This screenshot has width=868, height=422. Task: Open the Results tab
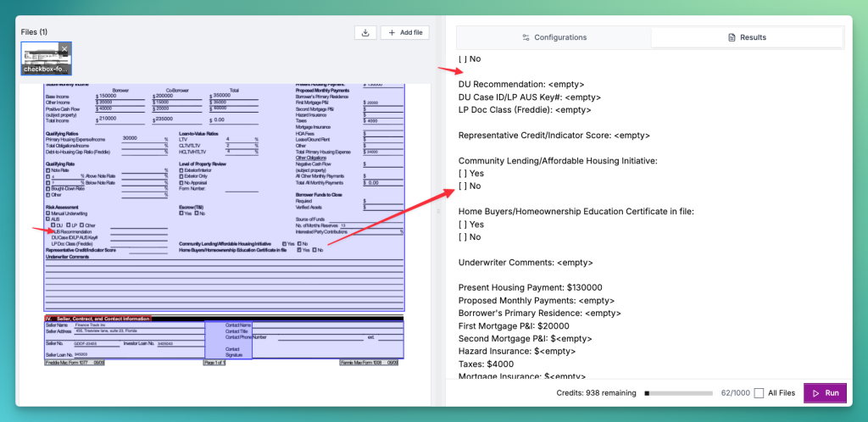(x=747, y=37)
